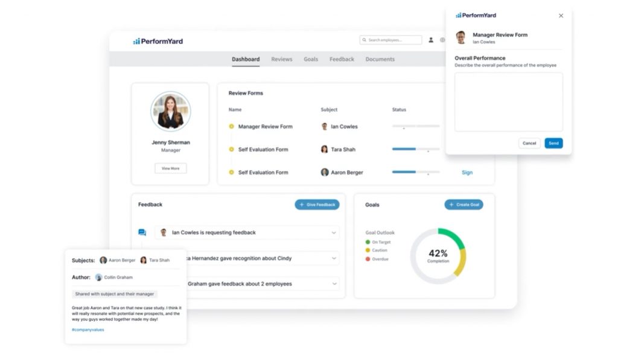The height and width of the screenshot is (364, 618).
Task: Click the magnifier icon in the search box
Action: [x=364, y=40]
